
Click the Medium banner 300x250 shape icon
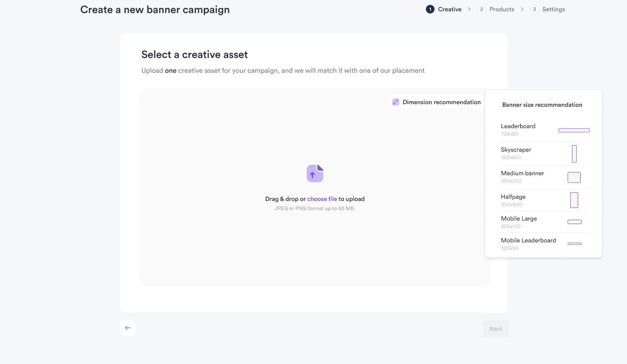point(574,177)
